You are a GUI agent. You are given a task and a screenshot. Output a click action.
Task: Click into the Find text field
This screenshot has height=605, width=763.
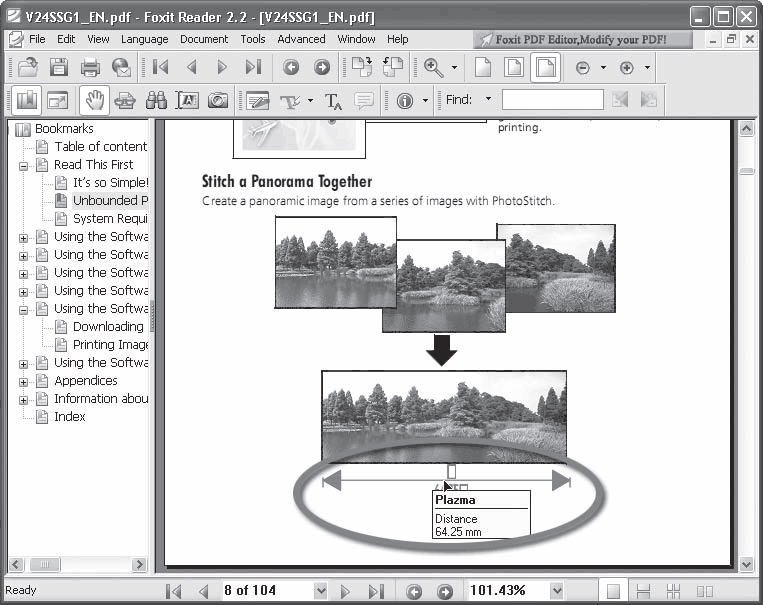tap(553, 100)
